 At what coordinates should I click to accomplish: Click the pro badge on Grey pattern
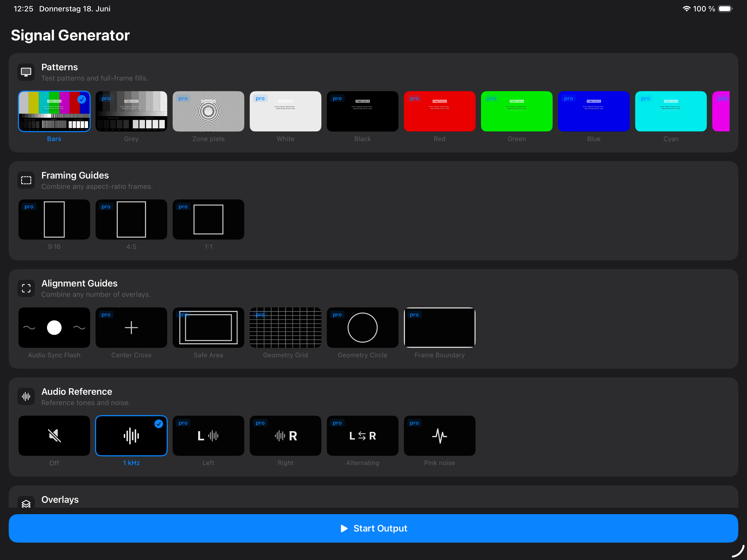[106, 98]
